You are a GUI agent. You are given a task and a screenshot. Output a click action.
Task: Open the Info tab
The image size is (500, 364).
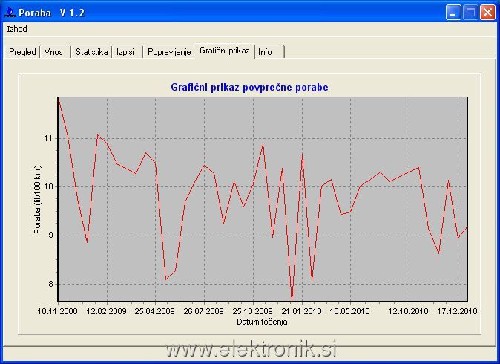[x=265, y=52]
